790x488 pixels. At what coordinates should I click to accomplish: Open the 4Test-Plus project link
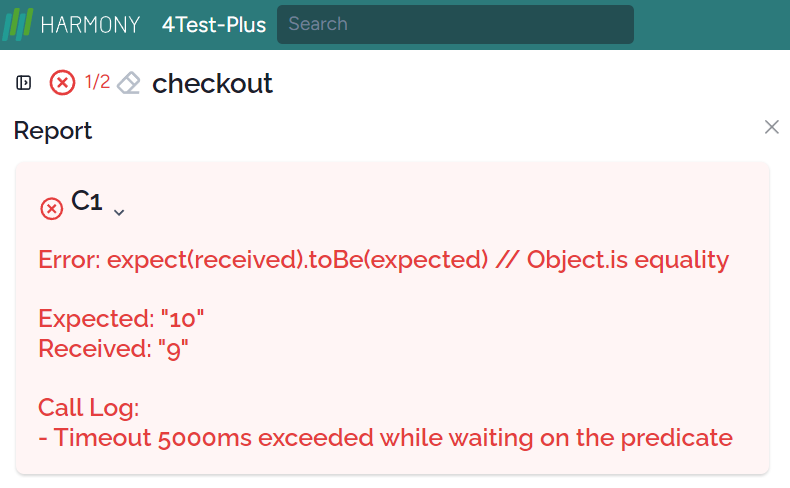[x=214, y=25]
